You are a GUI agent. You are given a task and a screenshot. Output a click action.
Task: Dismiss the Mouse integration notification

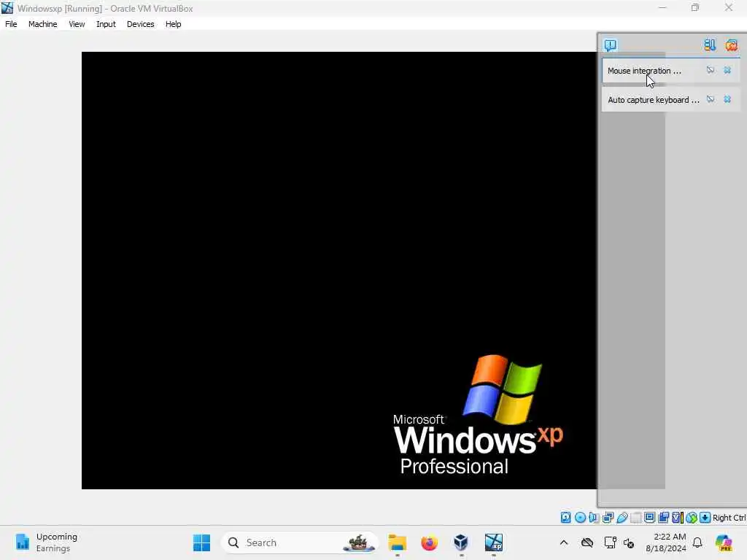click(x=727, y=70)
